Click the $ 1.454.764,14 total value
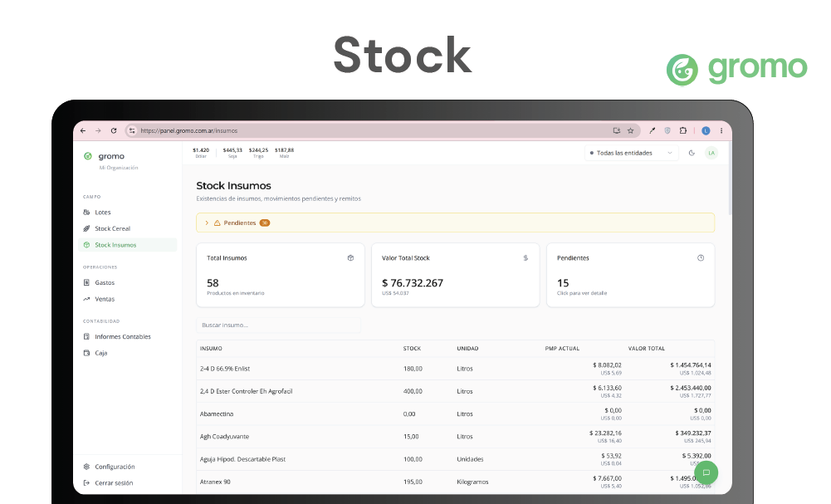Screen dimensions: 831x504 [690, 365]
